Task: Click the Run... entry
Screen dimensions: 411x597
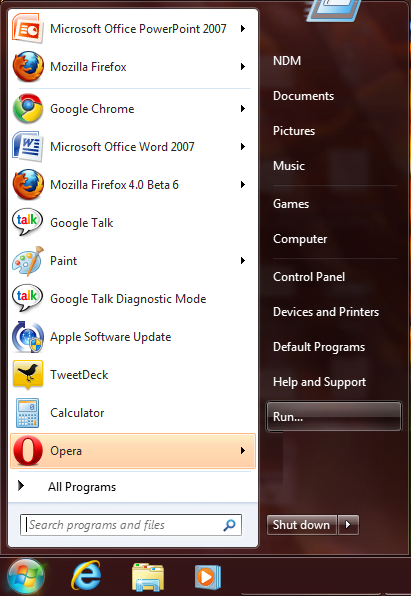Action: 333,416
